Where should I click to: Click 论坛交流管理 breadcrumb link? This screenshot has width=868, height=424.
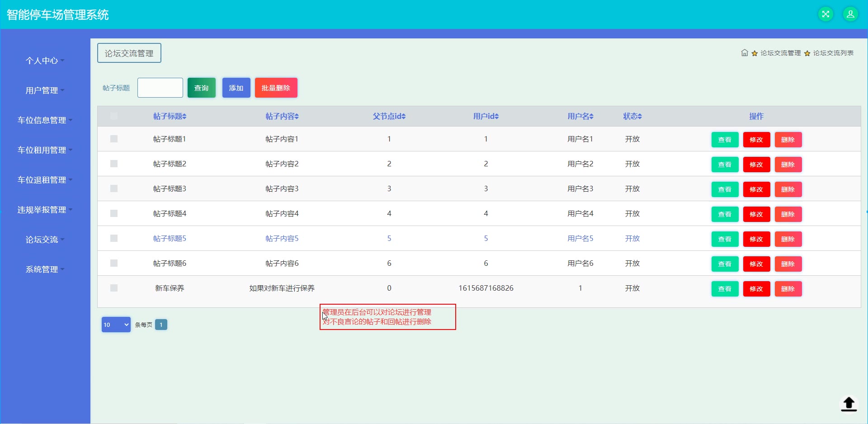pos(780,53)
